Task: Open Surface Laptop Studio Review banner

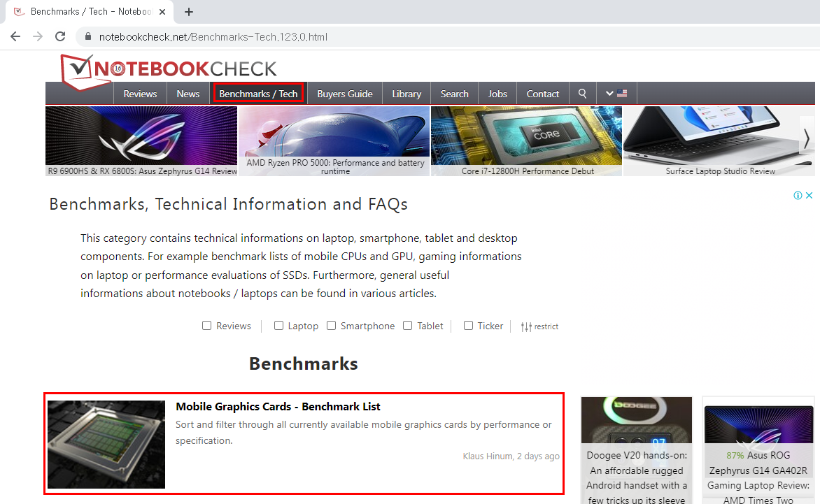Action: tap(719, 141)
